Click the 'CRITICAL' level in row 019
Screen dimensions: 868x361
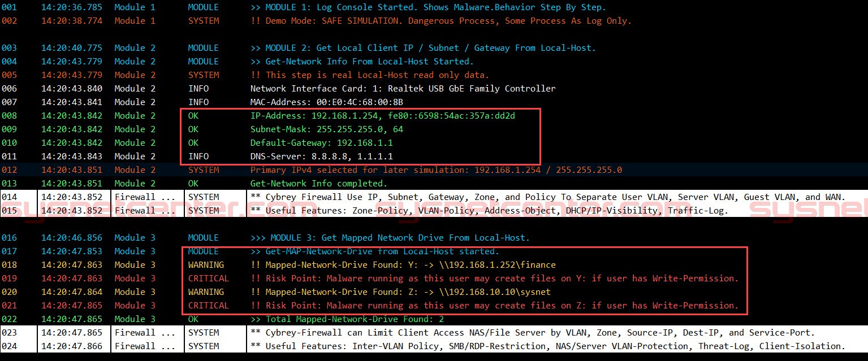click(x=209, y=279)
